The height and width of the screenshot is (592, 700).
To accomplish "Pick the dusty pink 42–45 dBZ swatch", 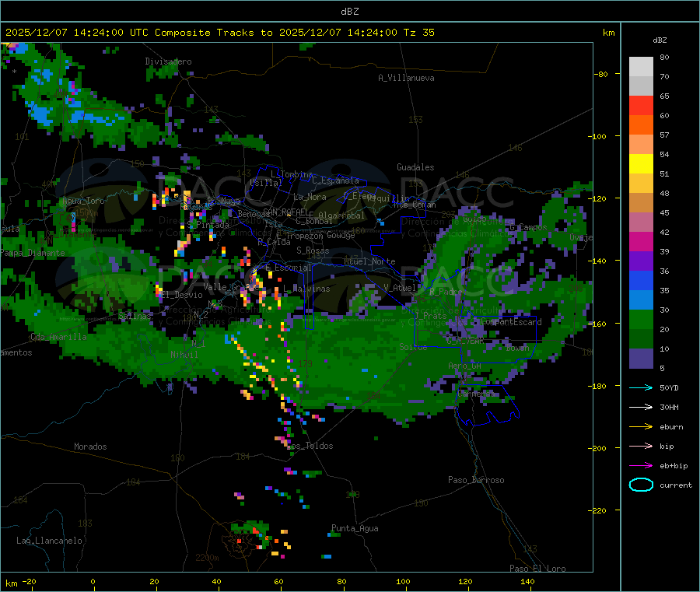I will [x=641, y=222].
